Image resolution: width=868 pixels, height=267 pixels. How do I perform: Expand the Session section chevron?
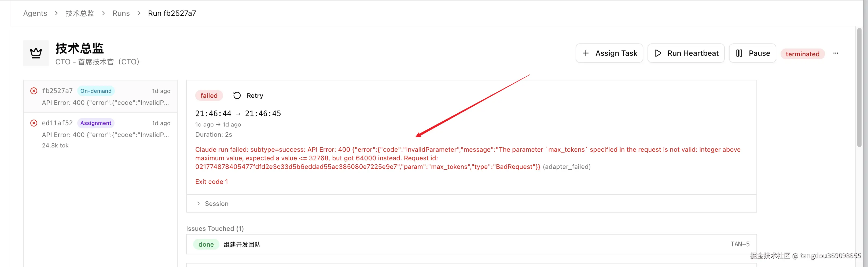pos(198,204)
